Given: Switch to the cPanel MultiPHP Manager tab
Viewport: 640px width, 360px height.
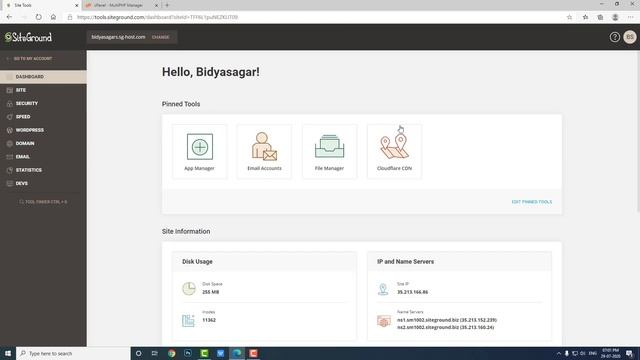Looking at the screenshot, I should pos(121,5).
